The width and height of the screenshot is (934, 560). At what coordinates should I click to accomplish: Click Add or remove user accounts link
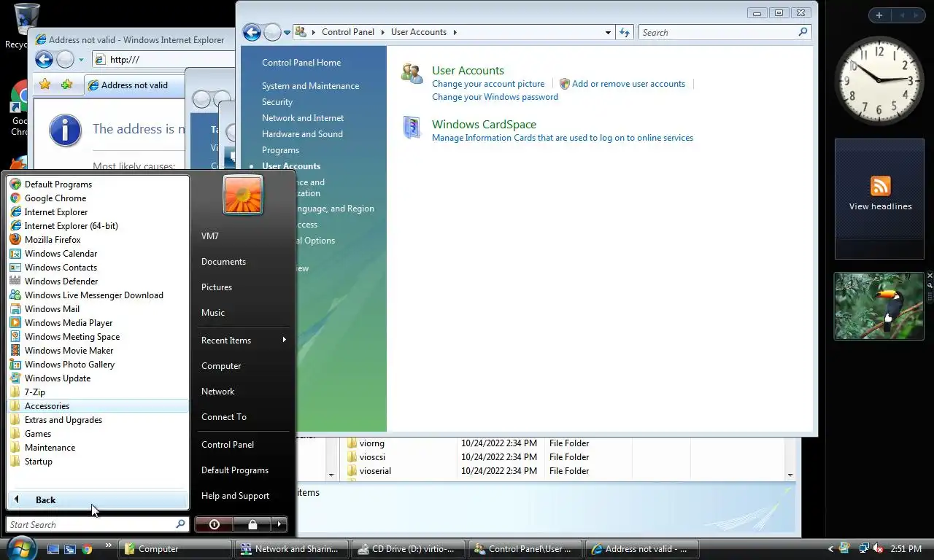(628, 84)
